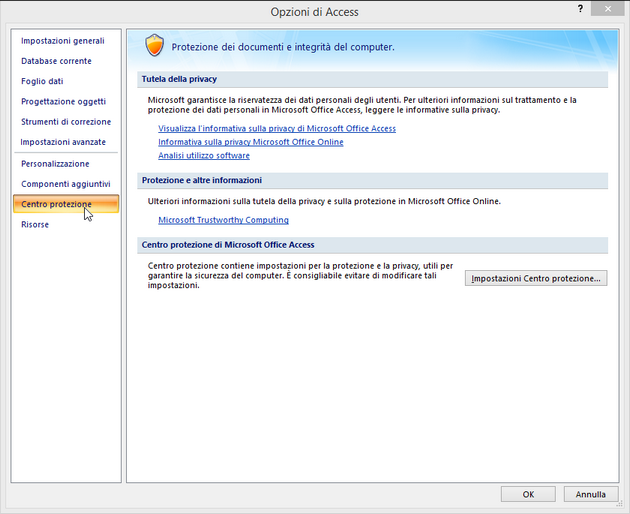Screen dimensions: 630x514
Task: Open Impostazioni Centro protezione dialog
Action: (536, 278)
